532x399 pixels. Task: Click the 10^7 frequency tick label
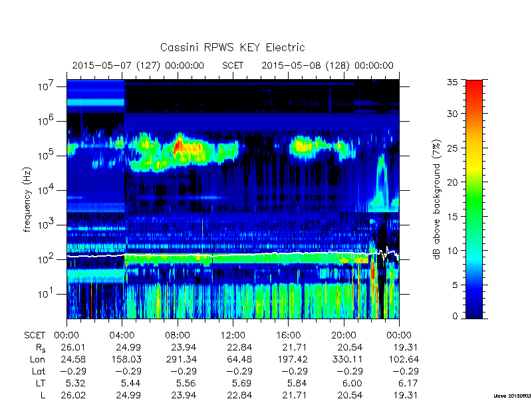(x=45, y=86)
